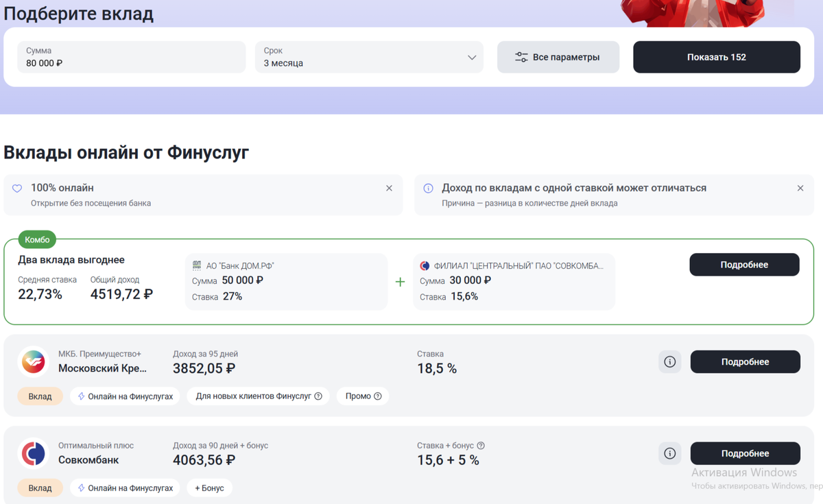The height and width of the screenshot is (504, 823).
Task: Open info icon for МКБ Преимущество+ deposit
Action: click(x=670, y=362)
